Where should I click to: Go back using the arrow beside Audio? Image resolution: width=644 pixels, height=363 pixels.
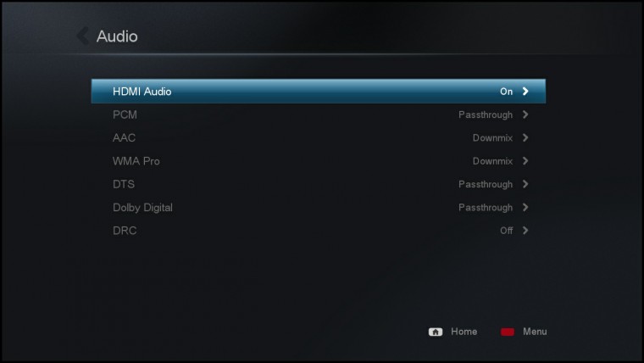pos(83,36)
